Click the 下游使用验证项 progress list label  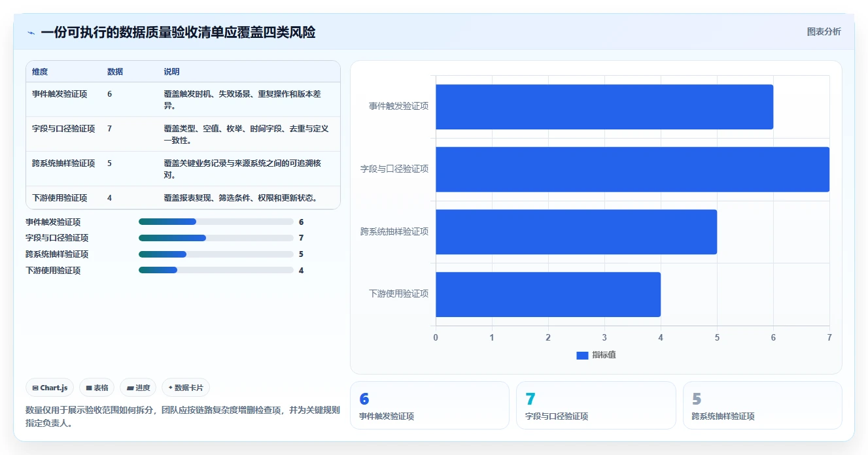tap(53, 271)
